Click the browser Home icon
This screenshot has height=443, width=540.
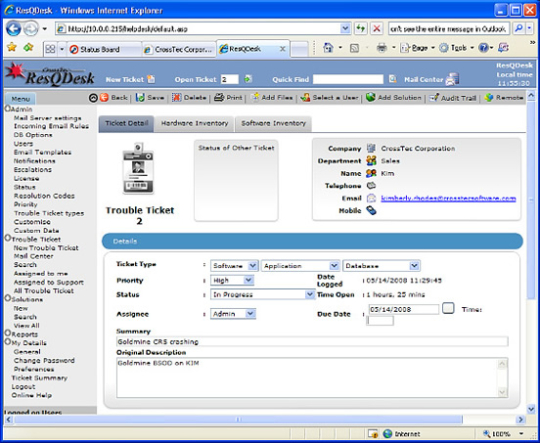point(329,48)
